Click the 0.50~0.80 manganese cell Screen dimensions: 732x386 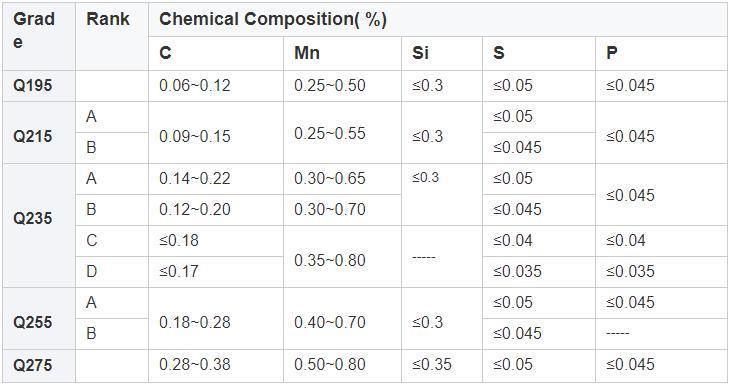point(342,365)
